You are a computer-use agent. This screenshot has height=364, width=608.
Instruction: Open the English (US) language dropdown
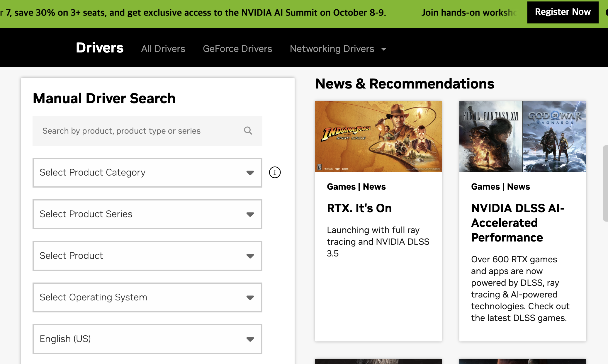click(x=147, y=339)
